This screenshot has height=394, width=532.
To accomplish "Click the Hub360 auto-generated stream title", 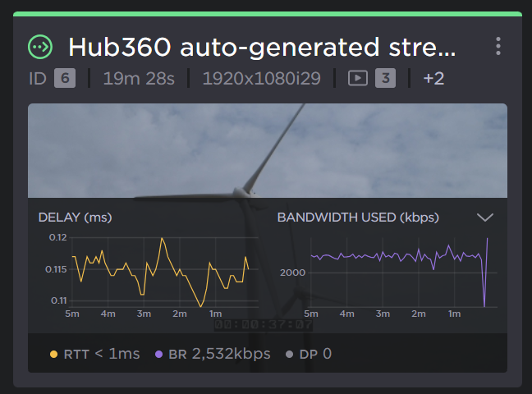I will click(x=261, y=46).
